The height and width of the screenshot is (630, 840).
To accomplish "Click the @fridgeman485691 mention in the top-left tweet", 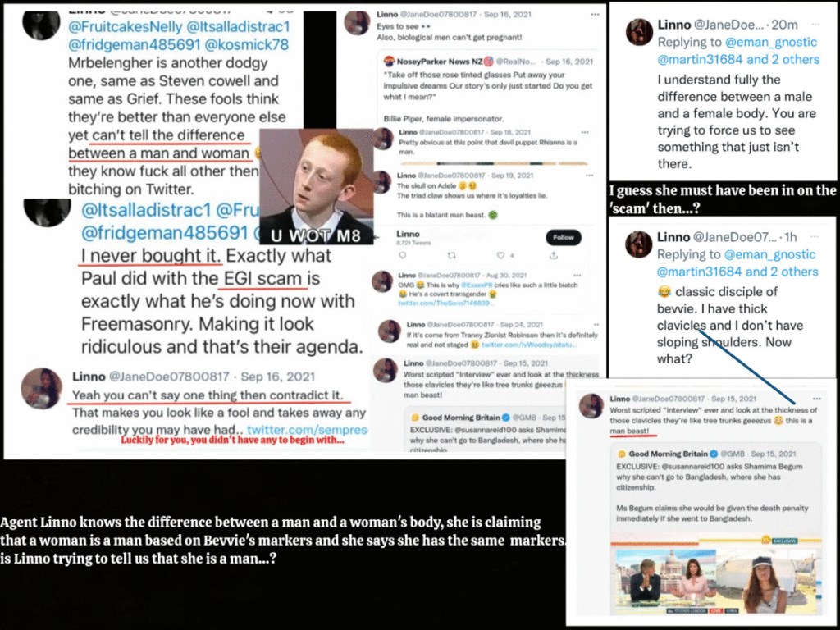I will pyautogui.click(x=134, y=44).
